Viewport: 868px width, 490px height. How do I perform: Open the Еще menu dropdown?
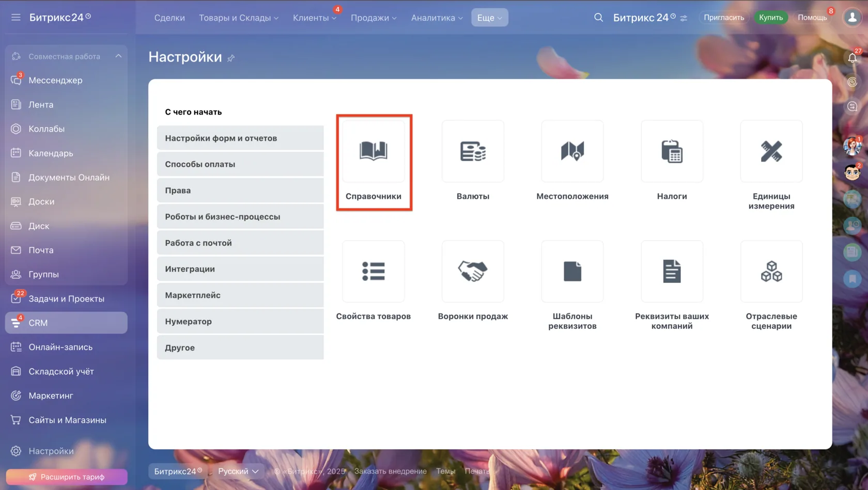489,18
